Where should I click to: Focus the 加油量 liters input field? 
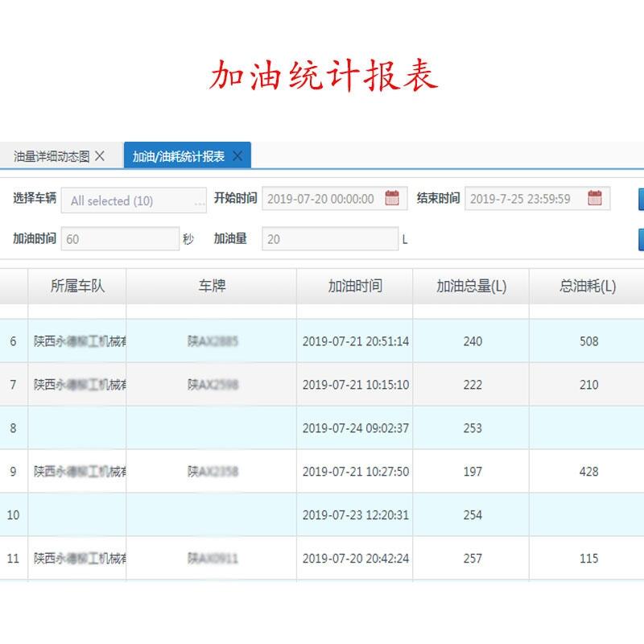pyautogui.click(x=329, y=239)
